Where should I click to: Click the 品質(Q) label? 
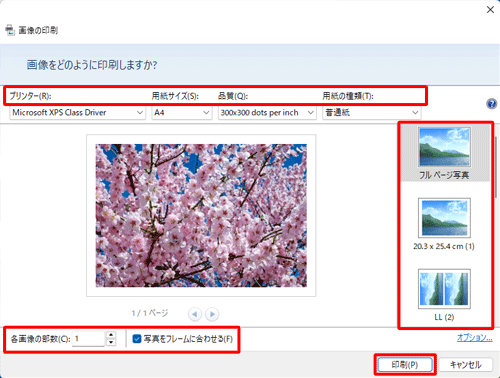click(233, 96)
